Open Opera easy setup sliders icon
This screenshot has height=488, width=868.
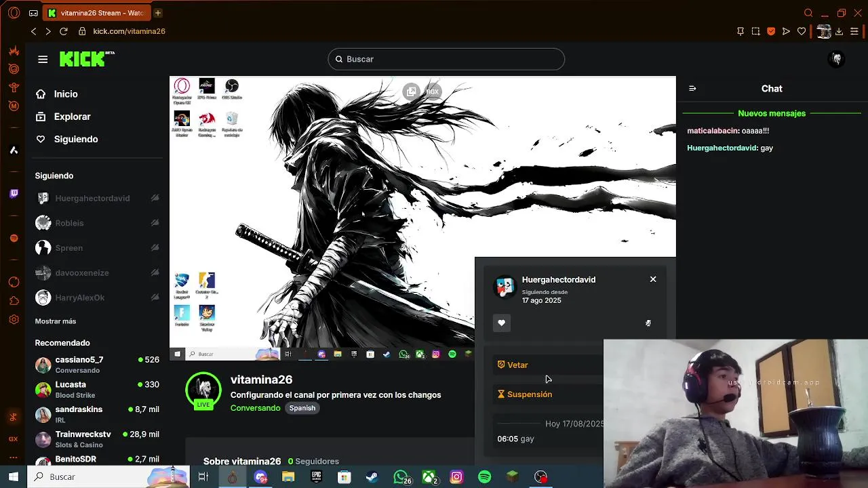pyautogui.click(x=854, y=31)
